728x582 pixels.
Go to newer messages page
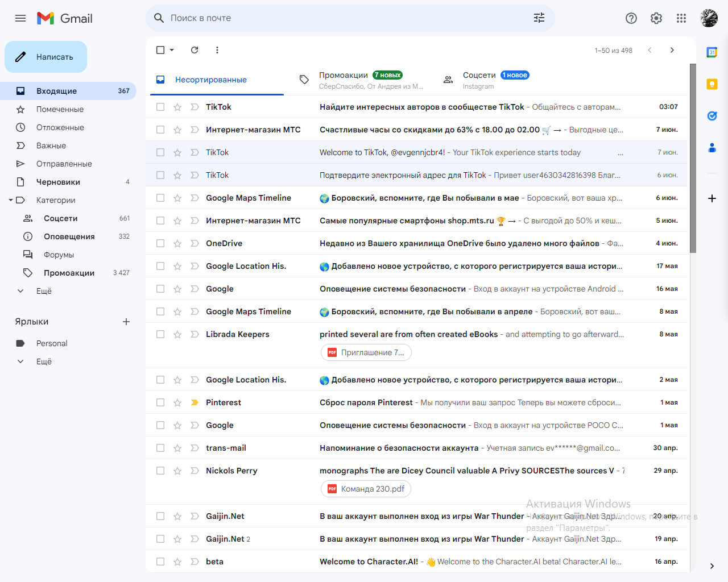[x=650, y=50]
